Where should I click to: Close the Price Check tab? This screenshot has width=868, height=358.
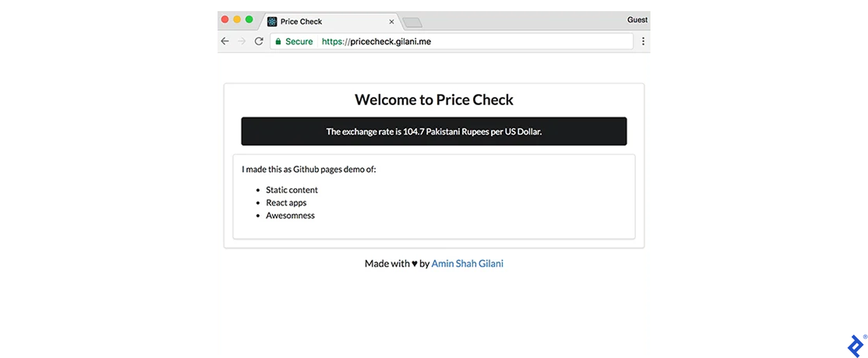[392, 21]
